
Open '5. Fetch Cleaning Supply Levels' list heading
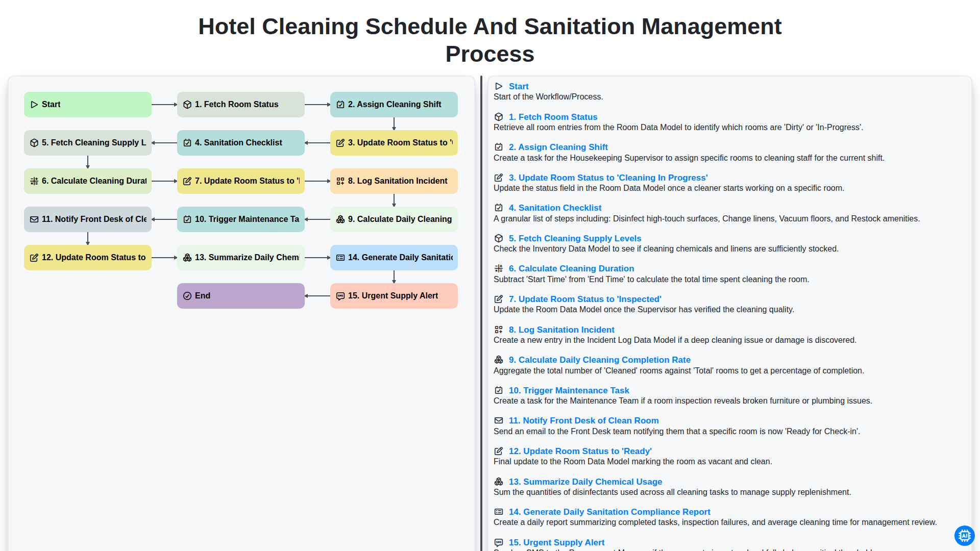575,238
